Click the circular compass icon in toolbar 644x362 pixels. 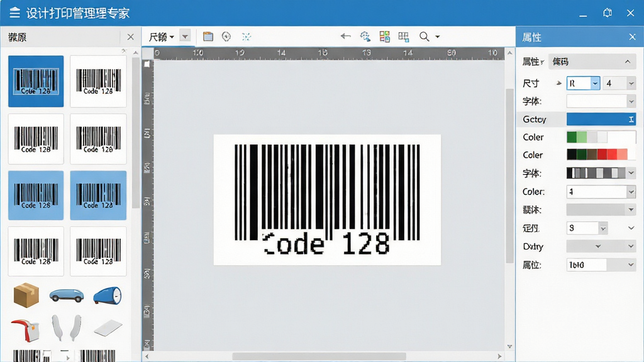click(226, 36)
